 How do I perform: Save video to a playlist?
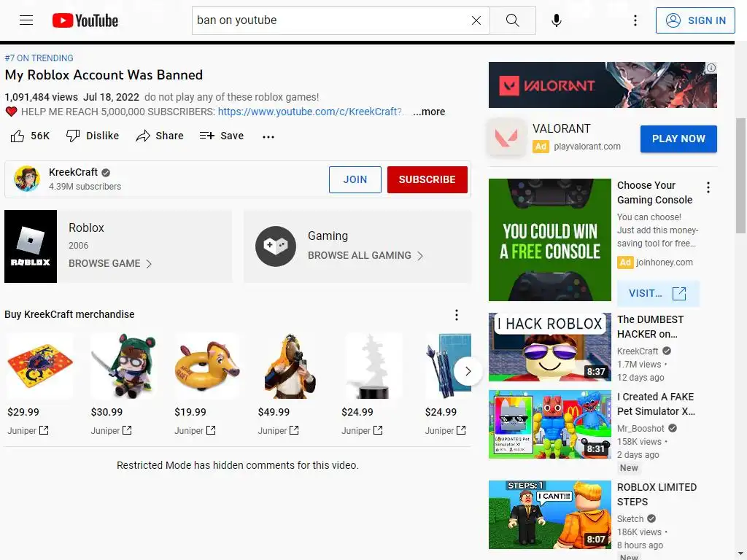tap(222, 136)
